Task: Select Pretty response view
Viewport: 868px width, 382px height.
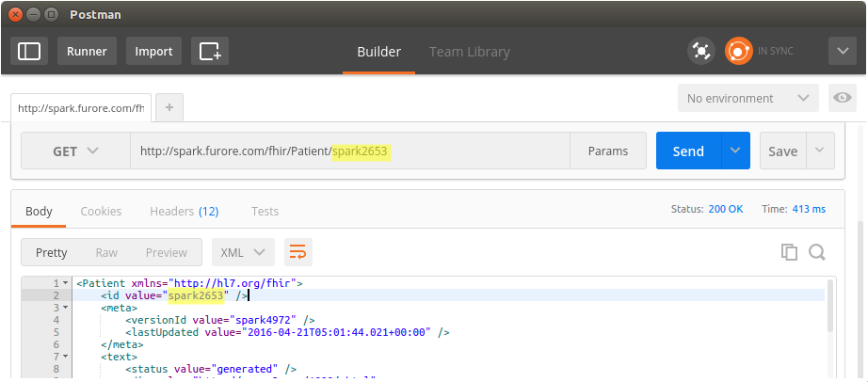Action: [x=52, y=252]
